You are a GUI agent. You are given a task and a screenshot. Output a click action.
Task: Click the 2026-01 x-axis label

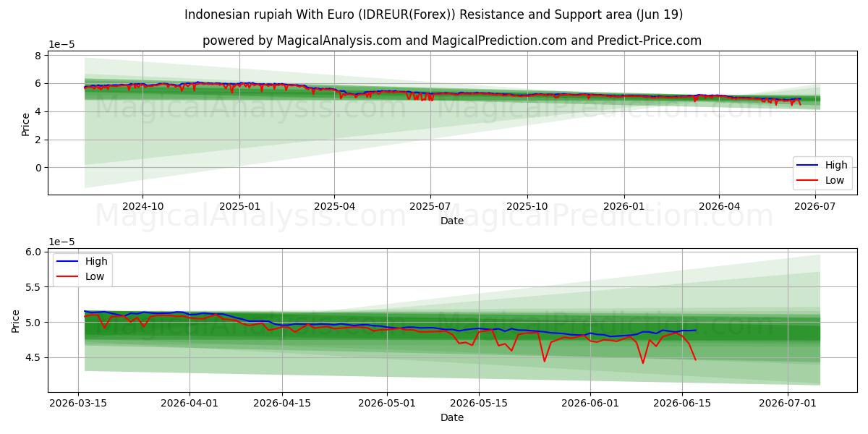[x=624, y=207]
